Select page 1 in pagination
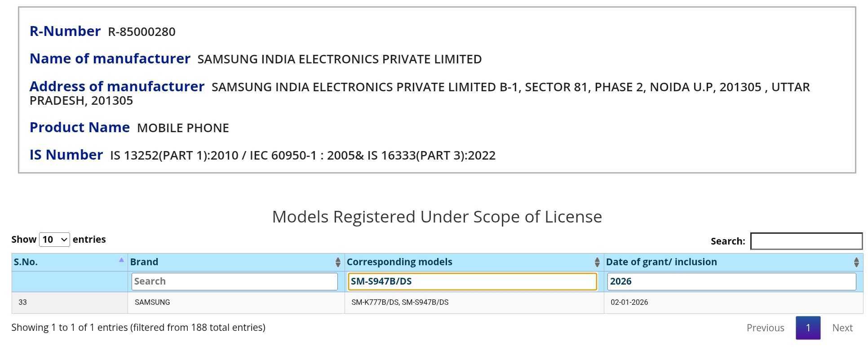868x347 pixels. coord(808,328)
